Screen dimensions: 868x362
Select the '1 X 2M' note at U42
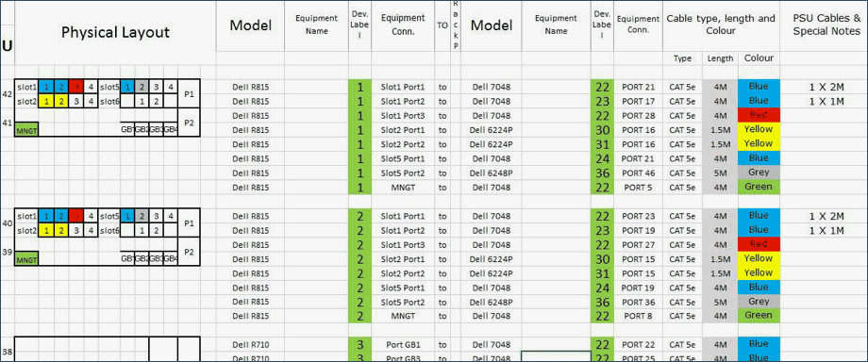[x=826, y=87]
